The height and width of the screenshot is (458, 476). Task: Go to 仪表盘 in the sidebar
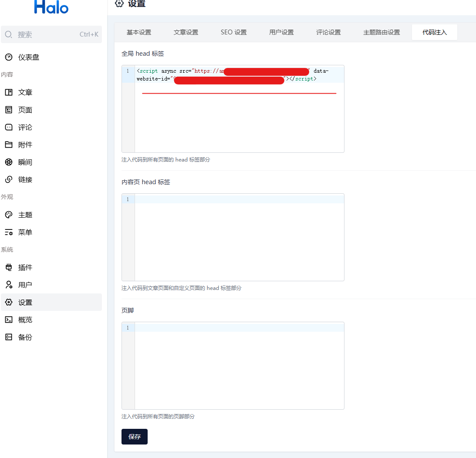(x=51, y=57)
